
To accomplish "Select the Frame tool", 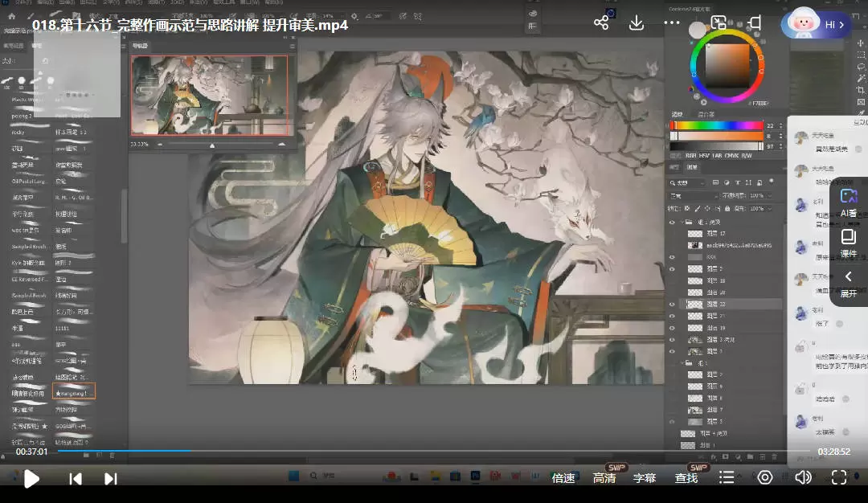I will pos(861,102).
